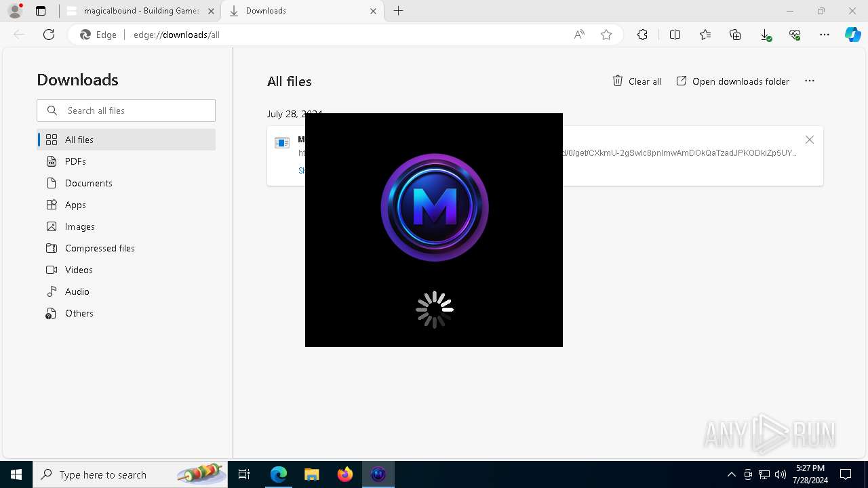
Task: Select Others category
Action: [127, 313]
